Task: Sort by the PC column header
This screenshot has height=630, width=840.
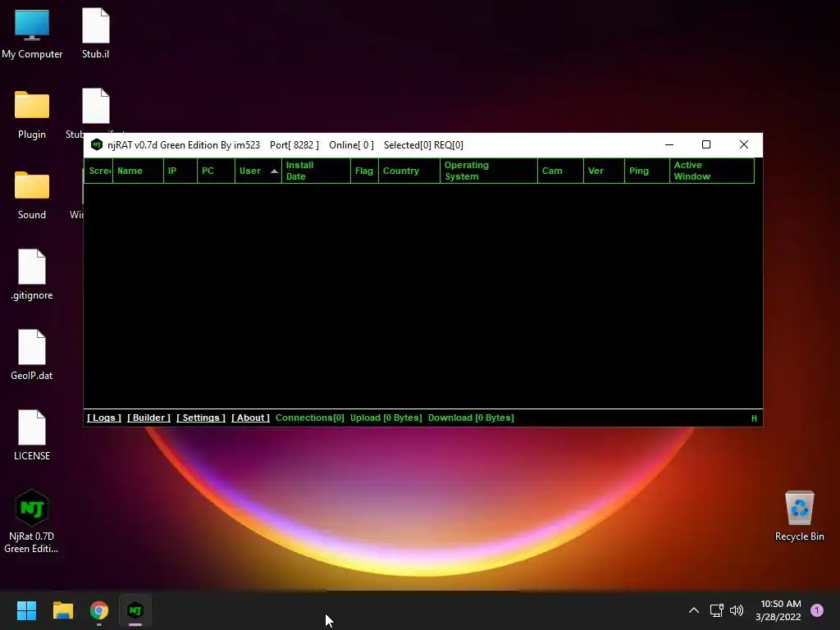Action: (216, 171)
